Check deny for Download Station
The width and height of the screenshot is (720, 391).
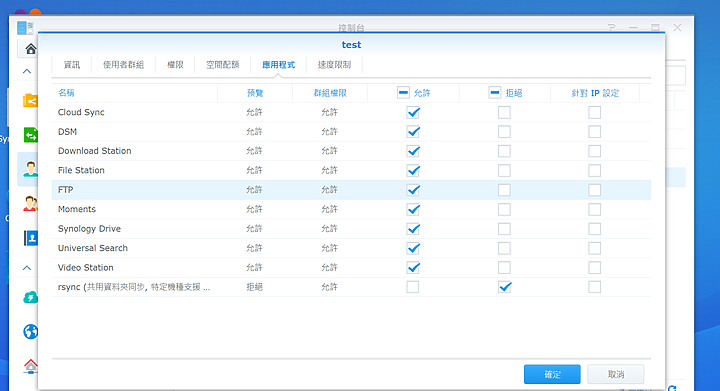click(x=504, y=151)
